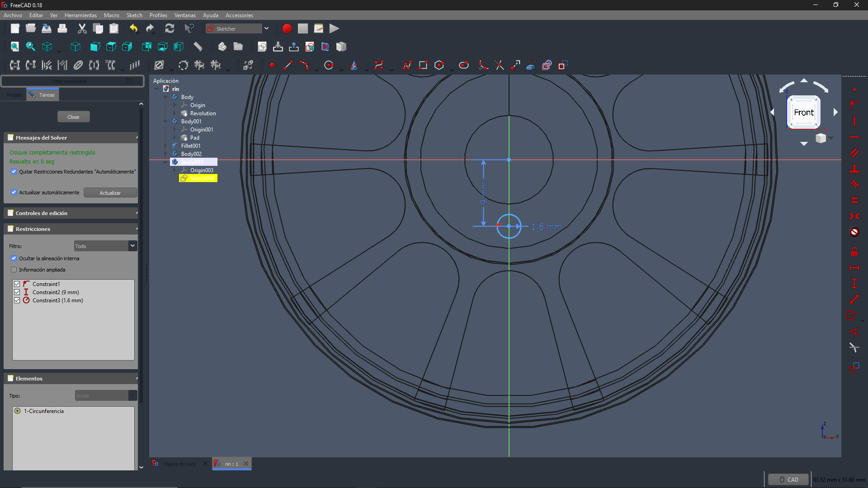
Task: Open the Sketch menu
Action: [x=134, y=15]
